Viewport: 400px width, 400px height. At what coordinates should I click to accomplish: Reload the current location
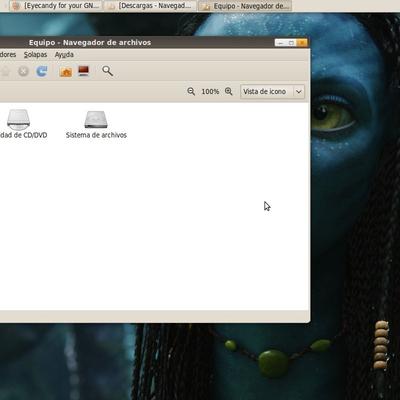(42, 71)
